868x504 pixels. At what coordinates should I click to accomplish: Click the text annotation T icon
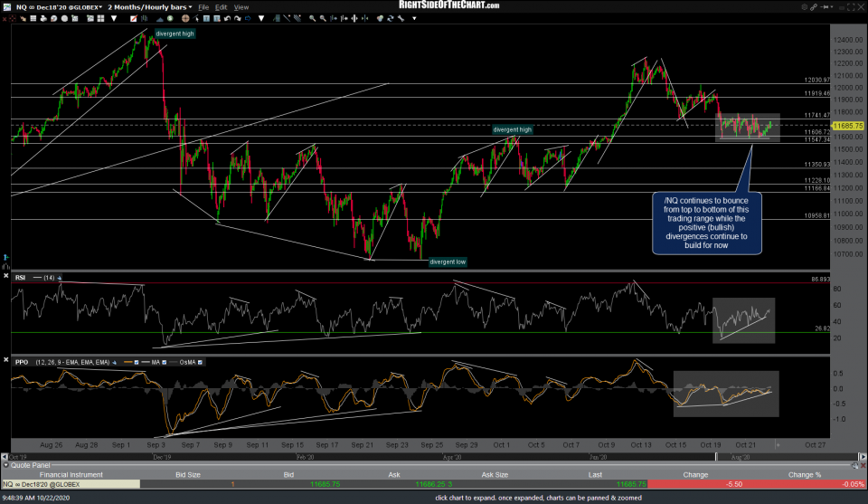click(x=206, y=18)
